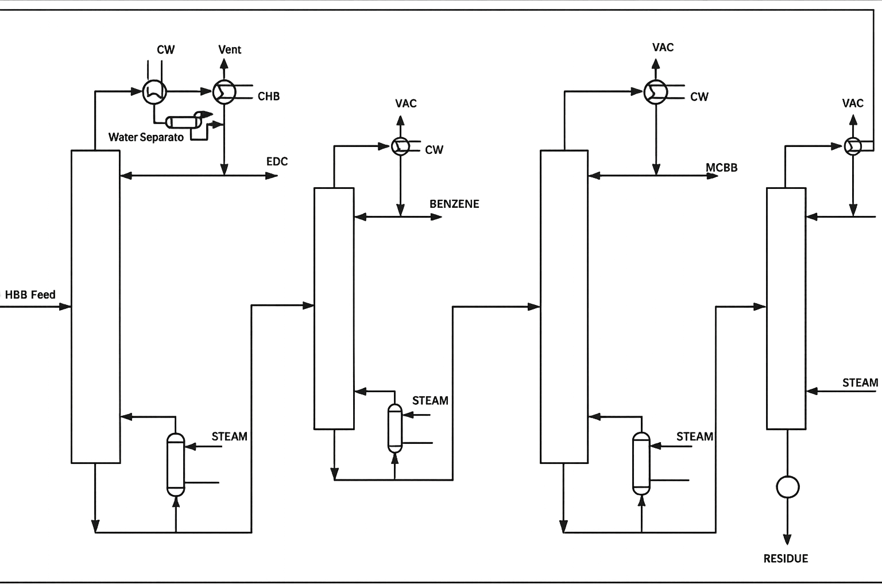Select the first column's steam reboiler symbol
Screen dimensions: 882x588
[176, 464]
